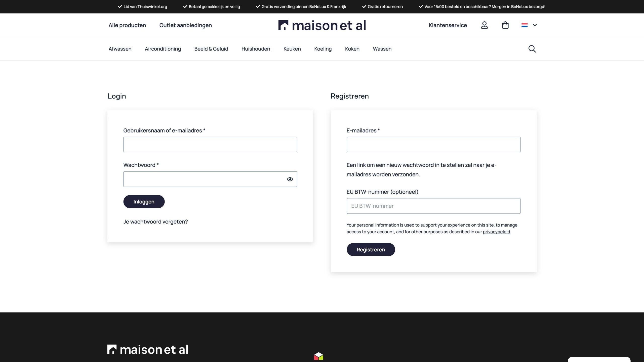The height and width of the screenshot is (362, 644).
Task: Click the search magnifier icon
Action: [x=532, y=49]
